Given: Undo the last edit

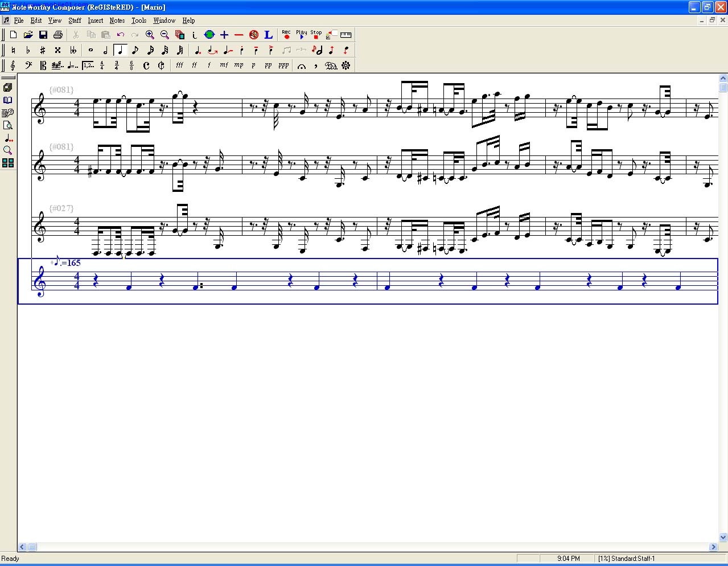Looking at the screenshot, I should (120, 35).
